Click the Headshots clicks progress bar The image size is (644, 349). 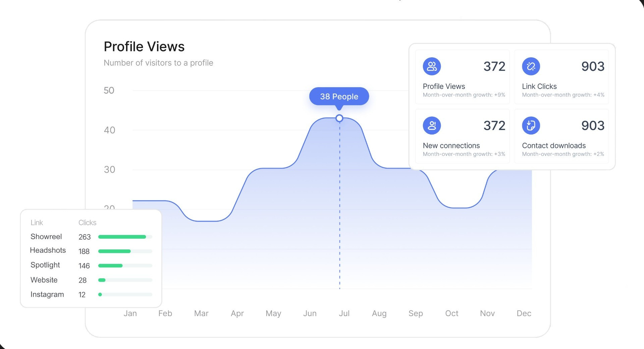click(125, 251)
